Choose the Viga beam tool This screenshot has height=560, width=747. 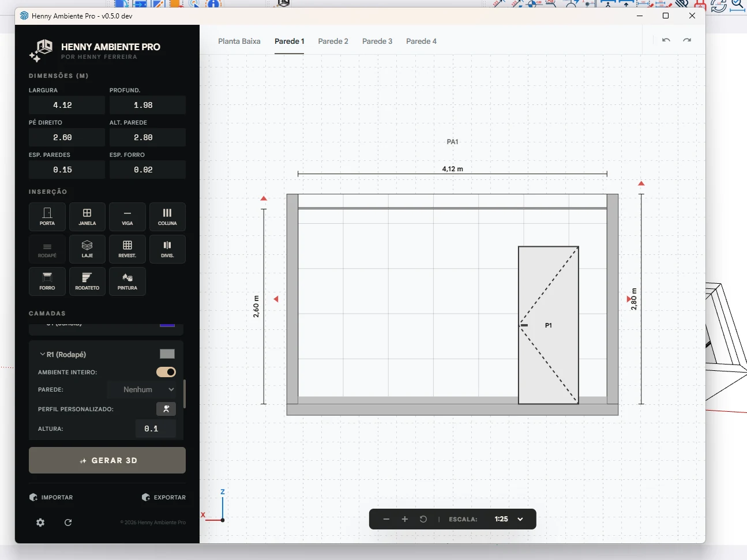tap(127, 217)
